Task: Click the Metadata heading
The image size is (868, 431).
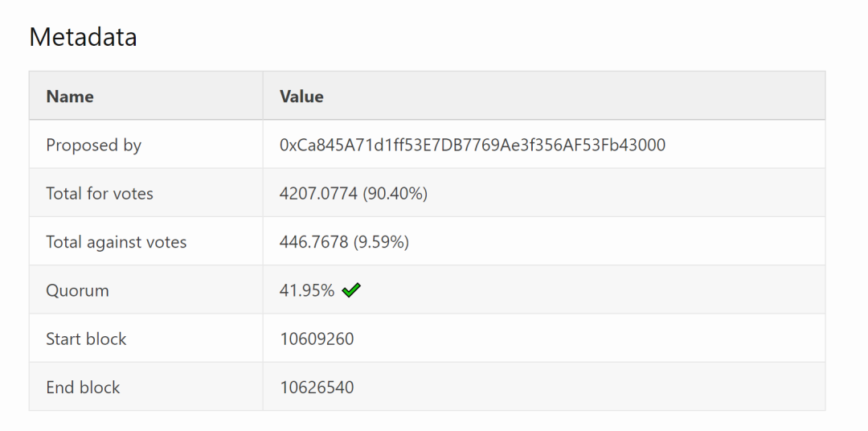Action: pyautogui.click(x=83, y=37)
